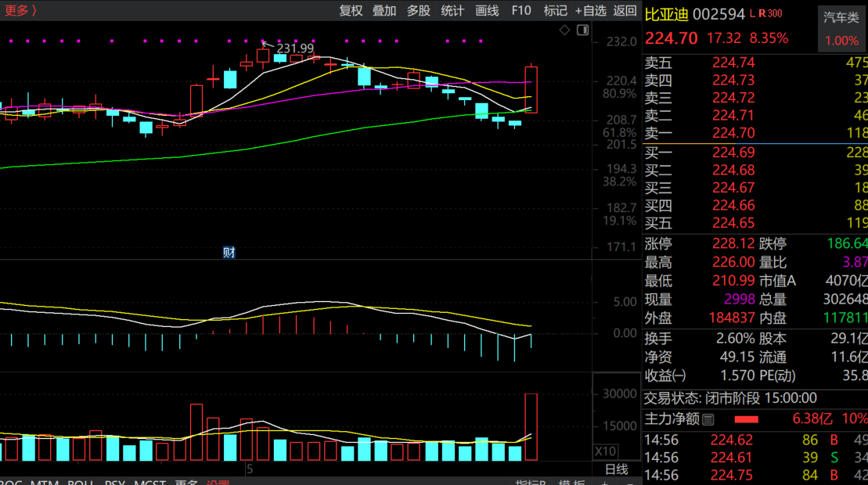Click the 跌停 186.64 limit-down value
Image resolution: width=868 pixels, height=485 pixels.
click(x=847, y=244)
